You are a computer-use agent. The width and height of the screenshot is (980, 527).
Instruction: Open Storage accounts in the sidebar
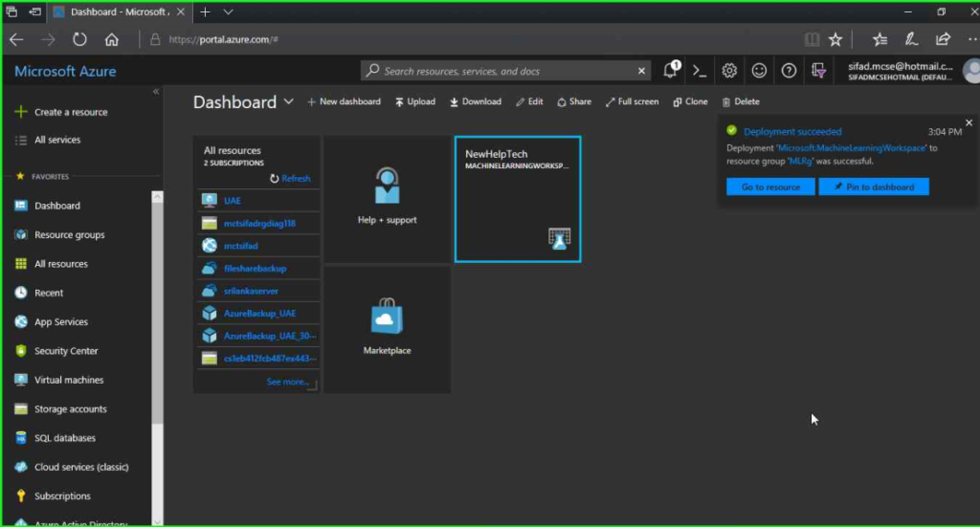[x=60, y=409]
